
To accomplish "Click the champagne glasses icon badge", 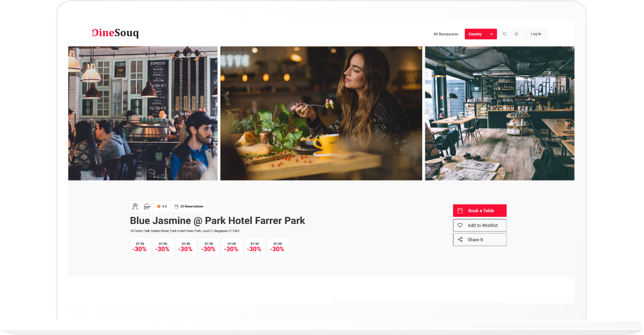I will [x=135, y=206].
